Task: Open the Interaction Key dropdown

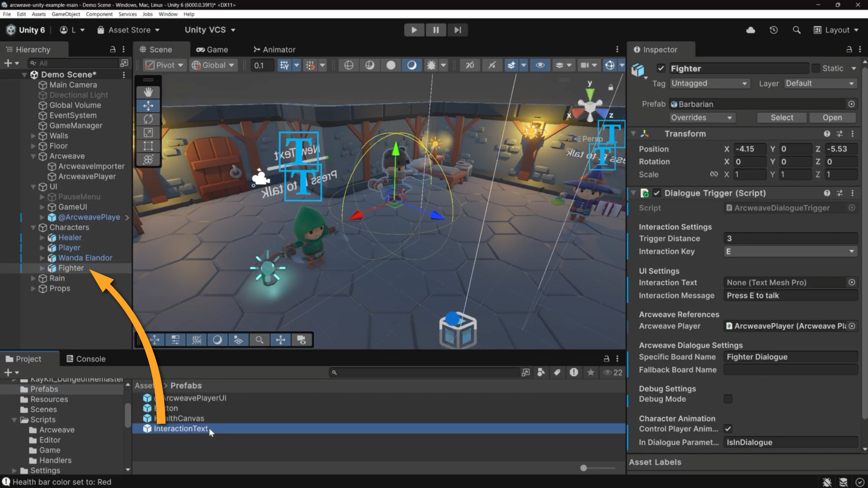Action: (x=790, y=251)
